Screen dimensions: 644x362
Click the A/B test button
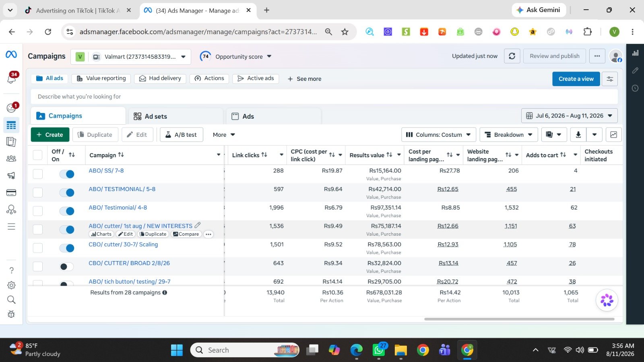tap(181, 135)
